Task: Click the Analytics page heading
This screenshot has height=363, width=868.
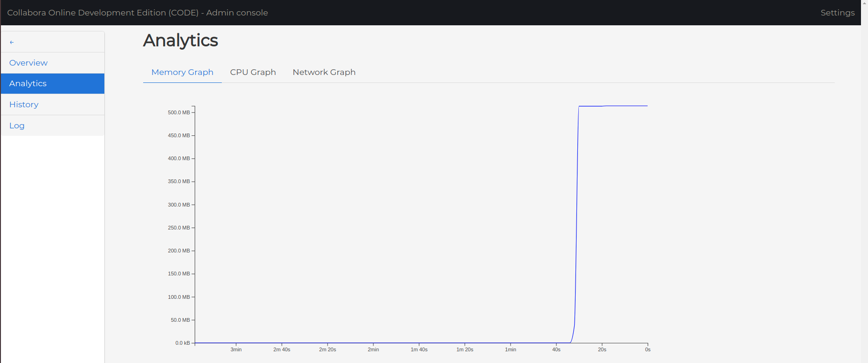Action: (181, 41)
